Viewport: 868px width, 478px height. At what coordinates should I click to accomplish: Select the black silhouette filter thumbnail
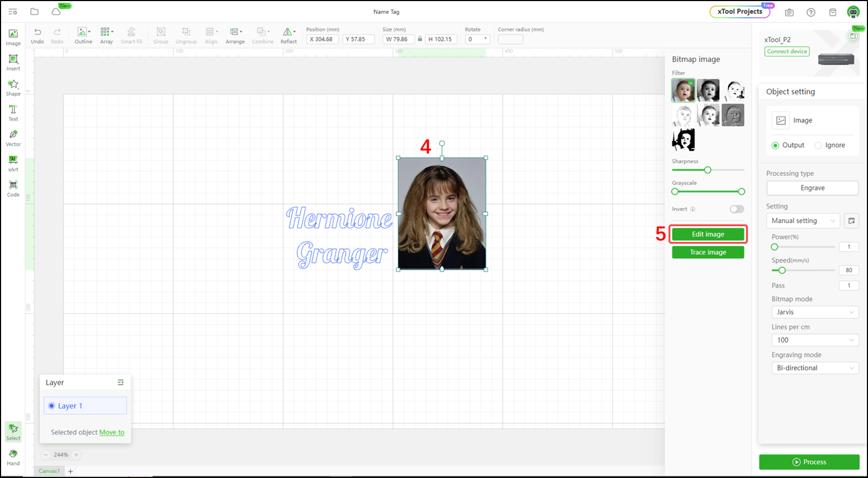point(683,140)
